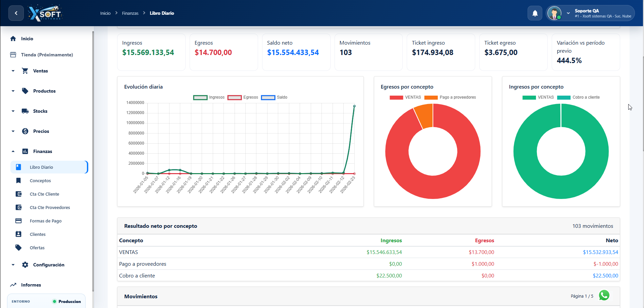Click the Ventas cart icon

coord(25,71)
